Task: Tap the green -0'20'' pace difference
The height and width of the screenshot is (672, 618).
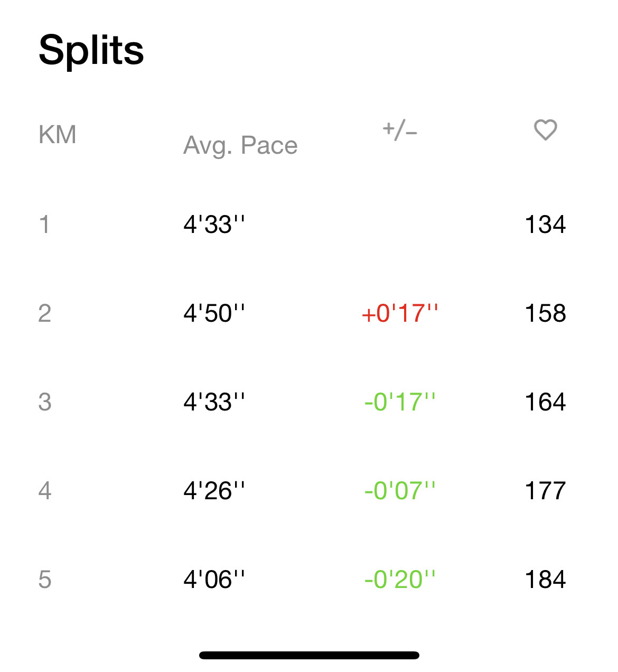Action: tap(400, 580)
